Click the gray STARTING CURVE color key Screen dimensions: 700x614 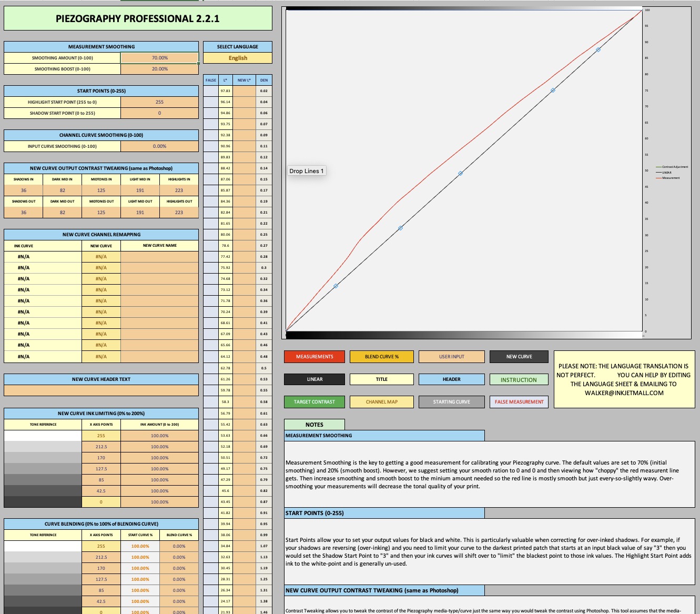[452, 402]
